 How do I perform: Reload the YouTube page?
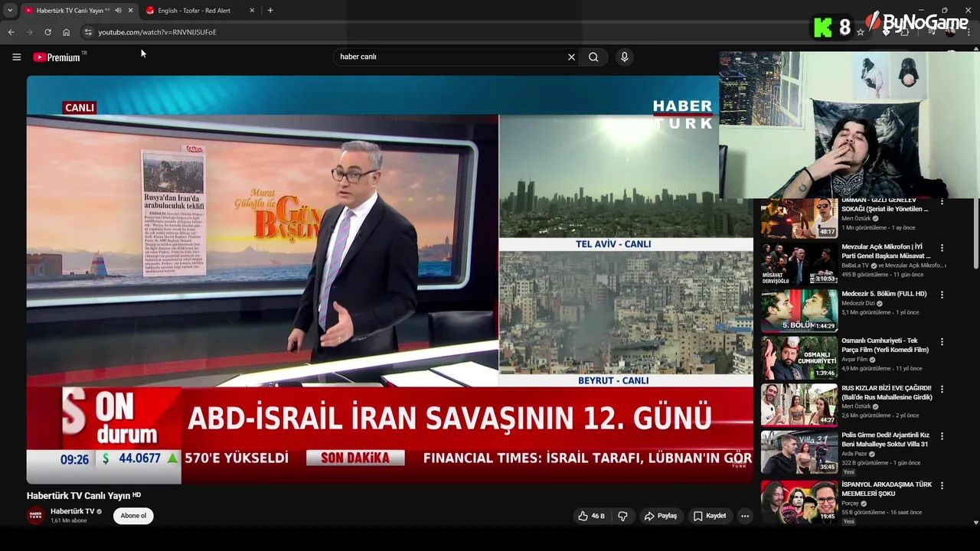47,32
